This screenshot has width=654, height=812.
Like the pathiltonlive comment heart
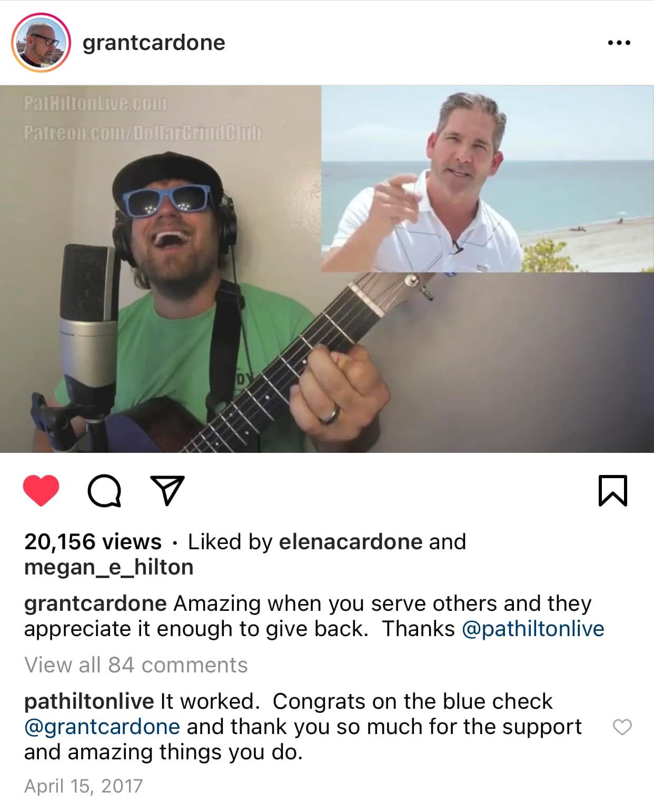622,727
